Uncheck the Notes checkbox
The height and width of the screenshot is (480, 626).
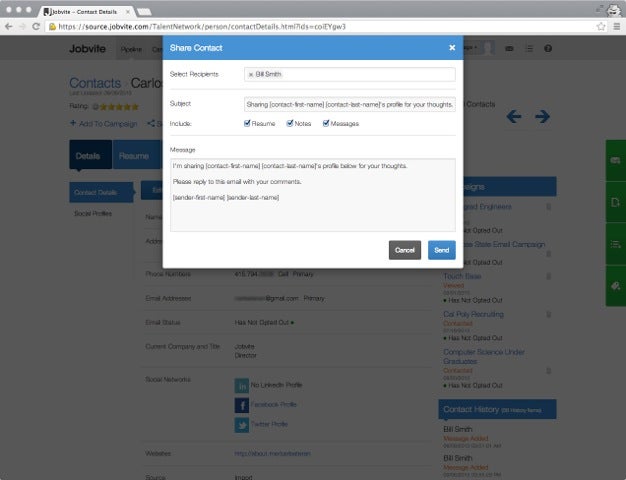coord(290,123)
